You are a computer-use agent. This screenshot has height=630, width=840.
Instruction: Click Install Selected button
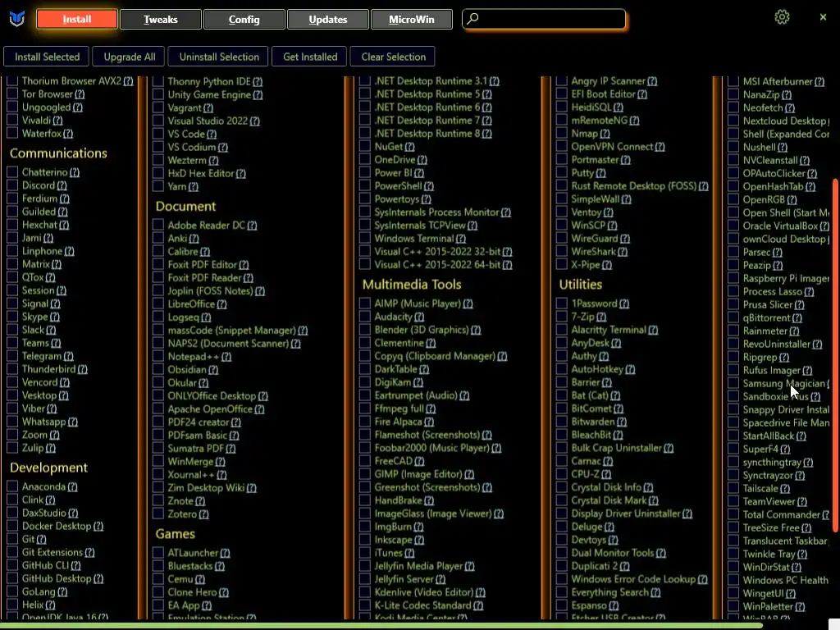point(47,57)
